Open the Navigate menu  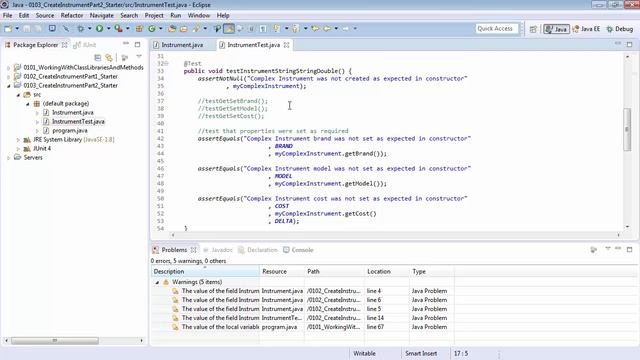pos(102,16)
